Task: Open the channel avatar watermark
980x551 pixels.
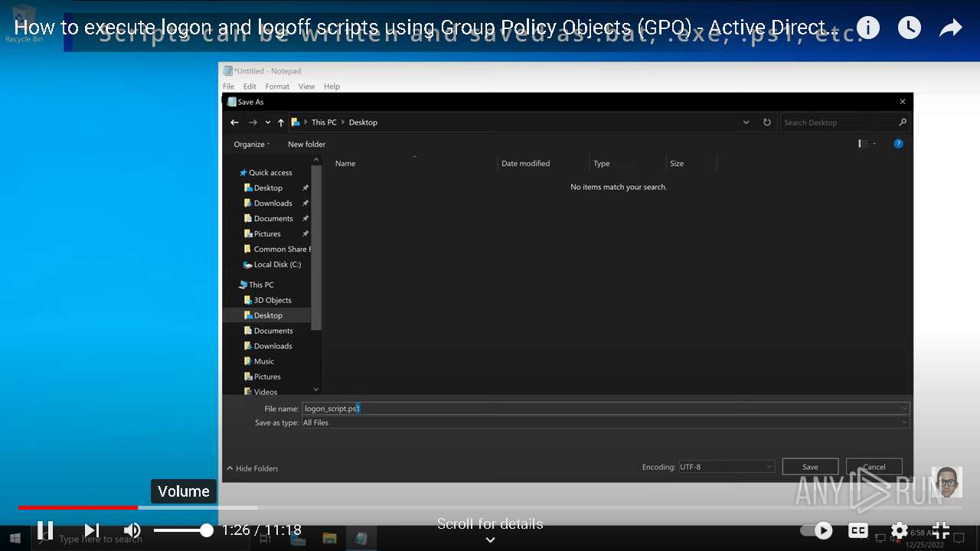Action: pyautogui.click(x=947, y=482)
